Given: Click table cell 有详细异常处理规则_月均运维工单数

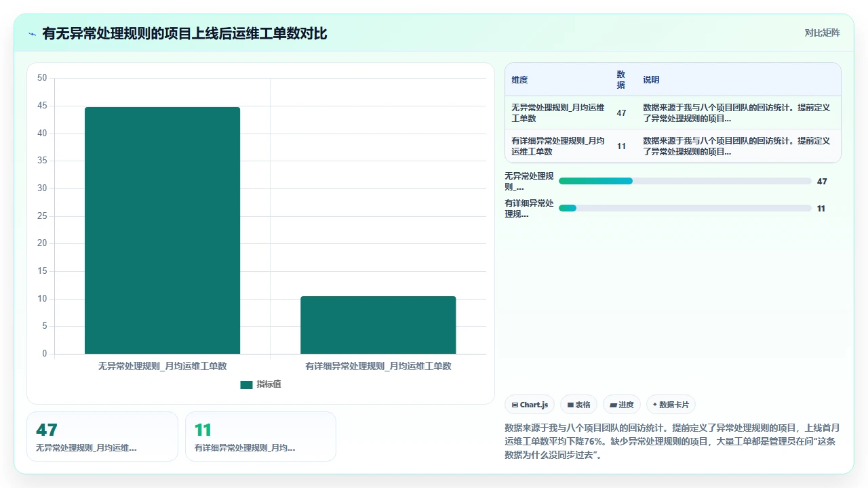Looking at the screenshot, I should (558, 146).
